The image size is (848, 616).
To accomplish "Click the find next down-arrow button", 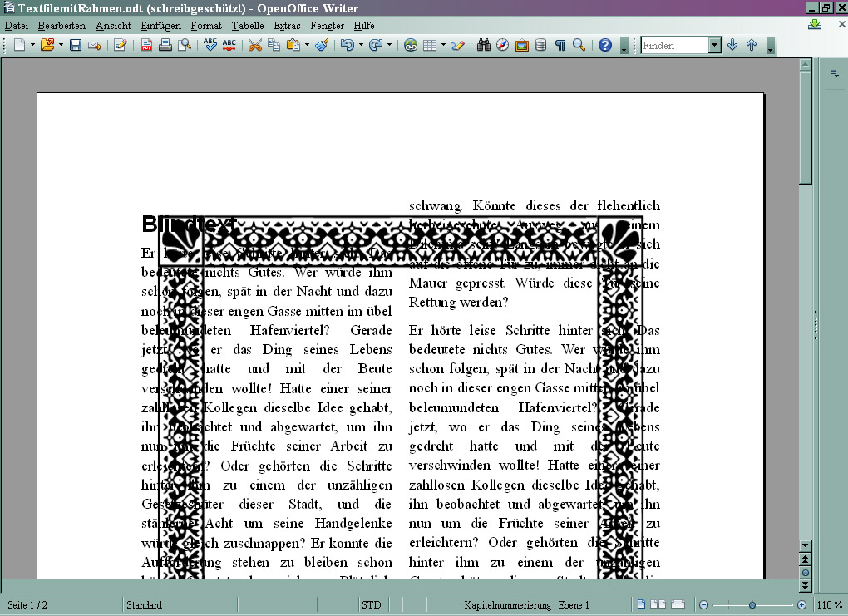I will [732, 46].
